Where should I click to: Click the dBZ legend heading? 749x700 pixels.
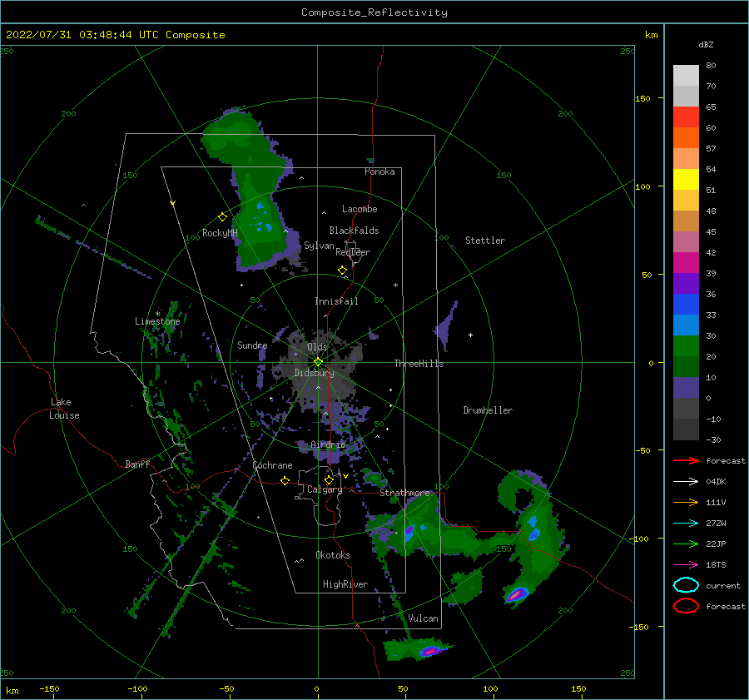tap(706, 44)
